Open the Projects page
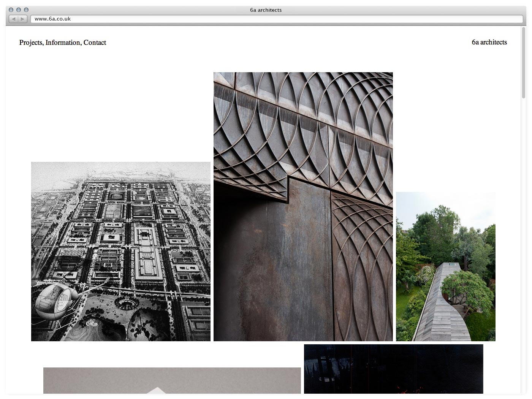Viewport: 532px width, 399px height. (x=31, y=43)
